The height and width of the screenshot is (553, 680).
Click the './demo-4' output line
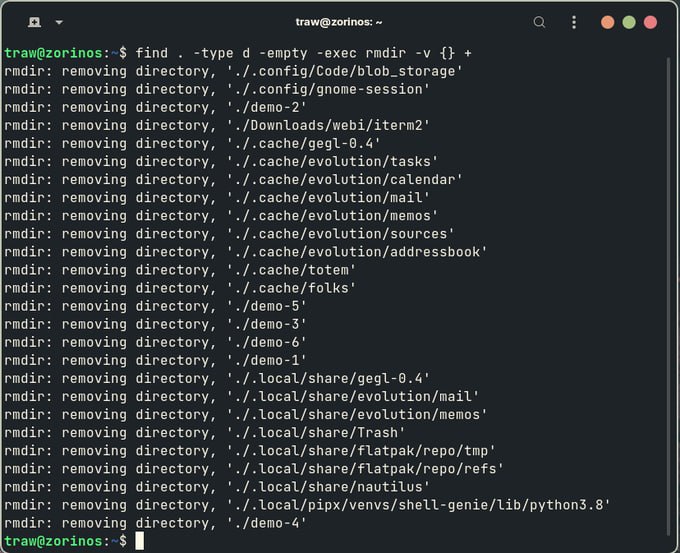[156, 523]
